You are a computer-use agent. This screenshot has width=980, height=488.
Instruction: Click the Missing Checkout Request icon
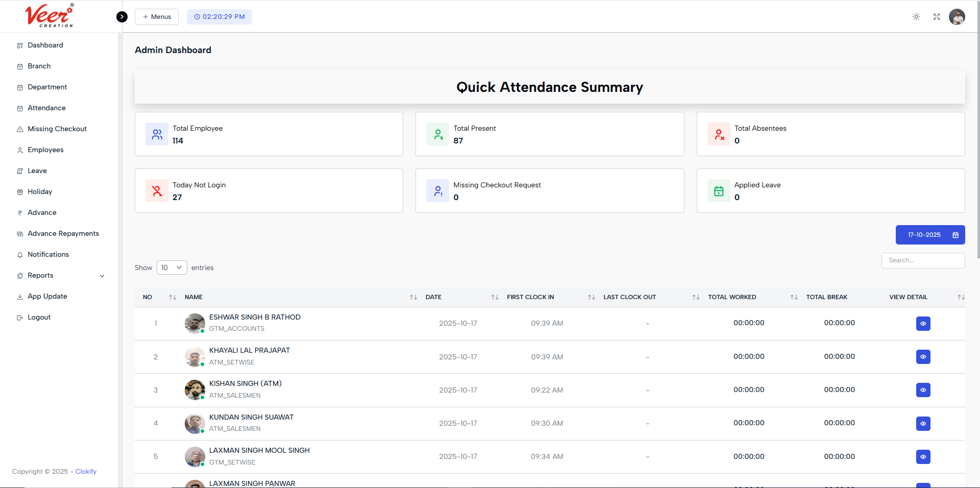pyautogui.click(x=437, y=191)
